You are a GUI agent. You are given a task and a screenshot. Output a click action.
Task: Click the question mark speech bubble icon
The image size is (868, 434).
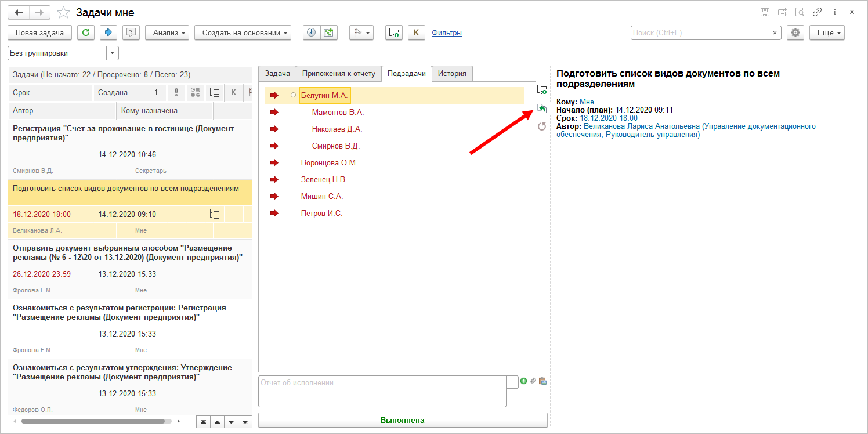click(x=131, y=33)
